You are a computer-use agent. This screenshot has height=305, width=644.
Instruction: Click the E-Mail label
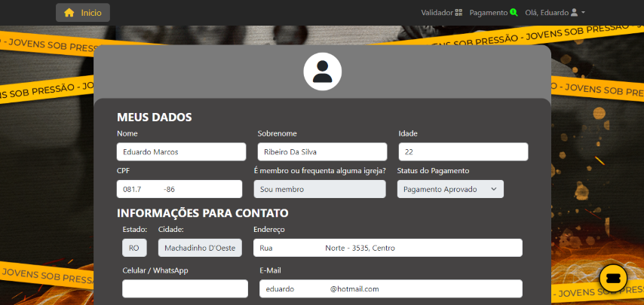(270, 270)
